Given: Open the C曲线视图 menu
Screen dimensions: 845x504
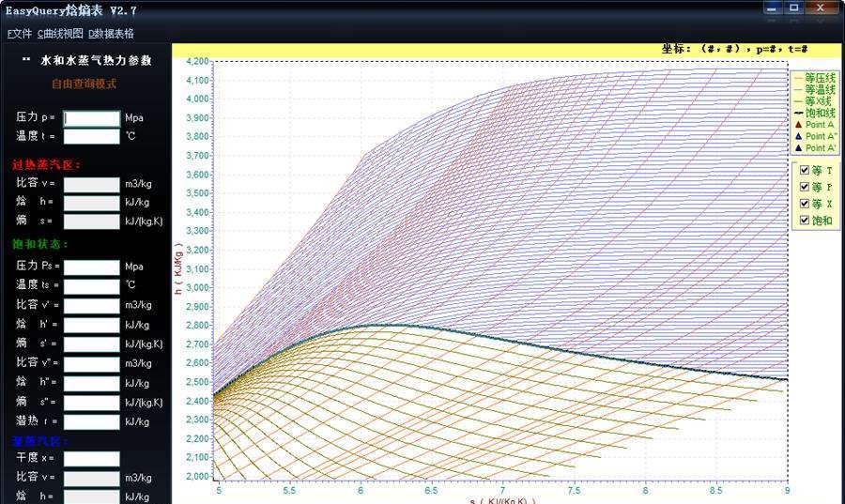Looking at the screenshot, I should coord(60,34).
